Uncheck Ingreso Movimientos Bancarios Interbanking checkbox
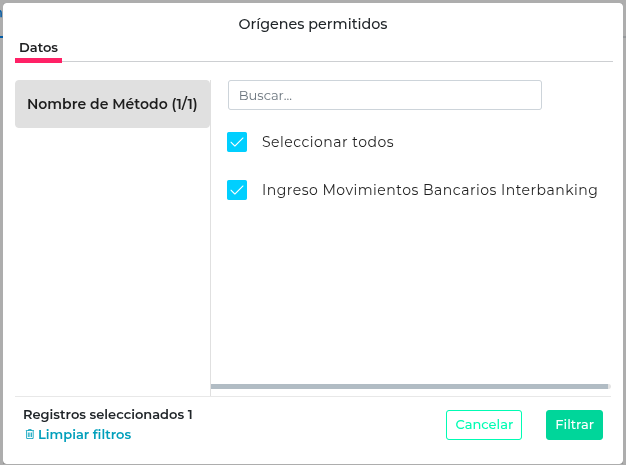The image size is (626, 465). coord(237,190)
